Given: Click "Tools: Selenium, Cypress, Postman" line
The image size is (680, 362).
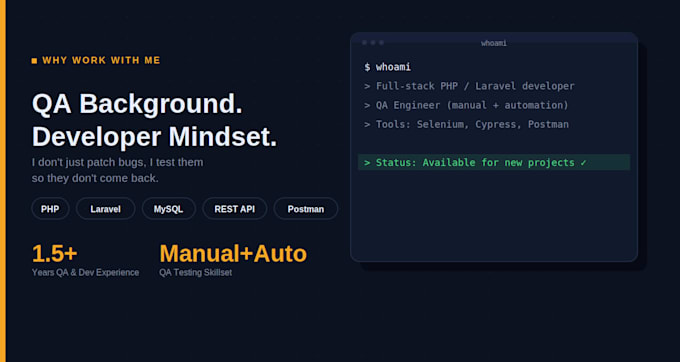Looking at the screenshot, I should click(466, 124).
